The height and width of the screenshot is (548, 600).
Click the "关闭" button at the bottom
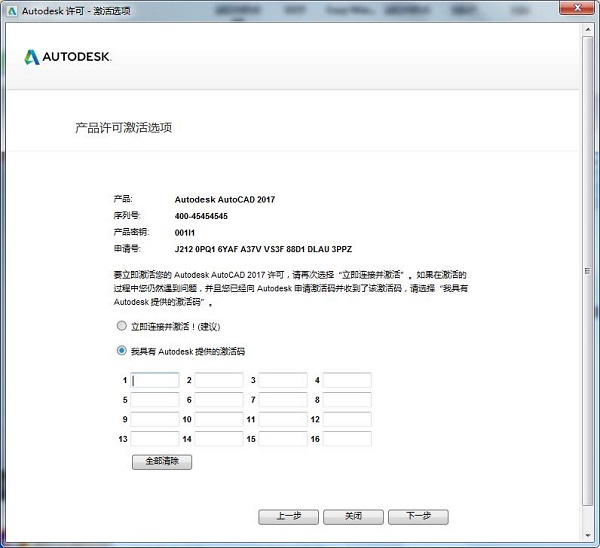coord(353,517)
